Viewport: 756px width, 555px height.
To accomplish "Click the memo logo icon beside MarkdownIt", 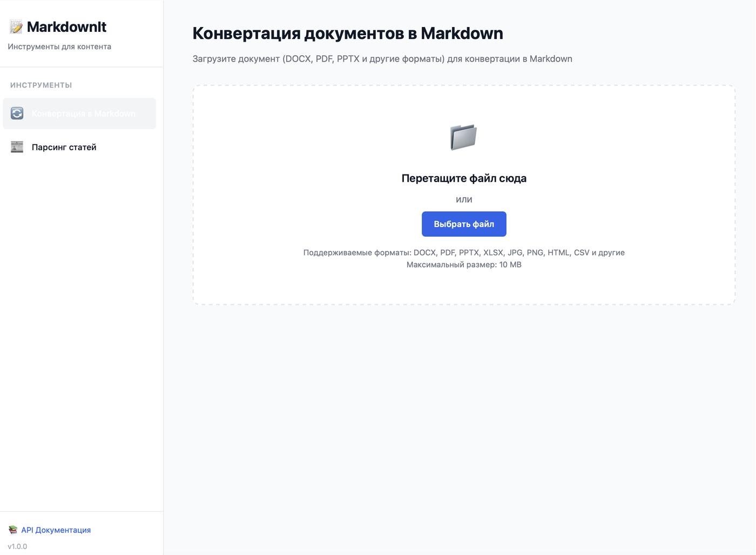I will [16, 27].
